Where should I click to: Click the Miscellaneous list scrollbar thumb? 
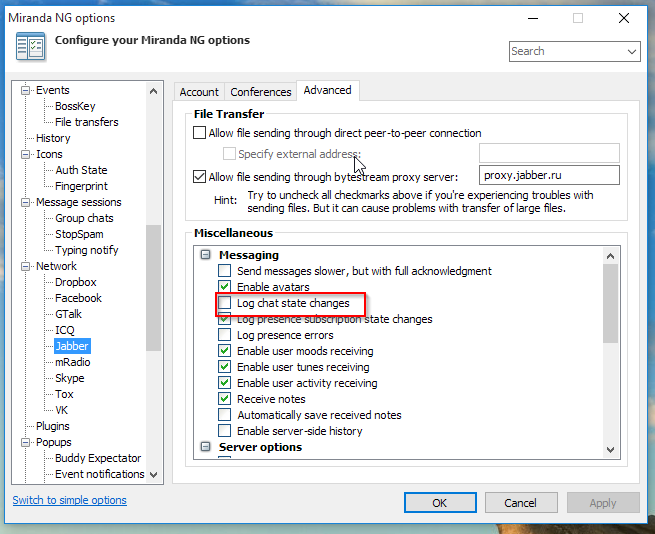610,303
